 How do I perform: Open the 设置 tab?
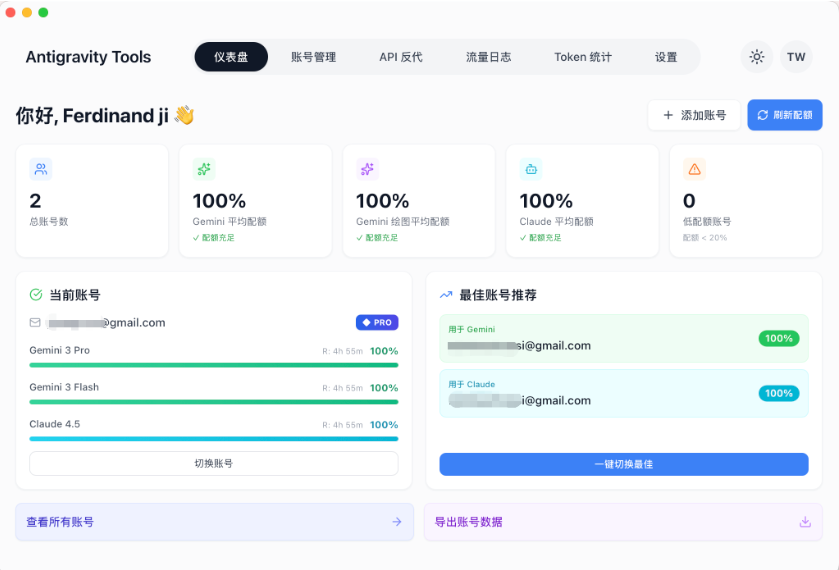pos(666,57)
